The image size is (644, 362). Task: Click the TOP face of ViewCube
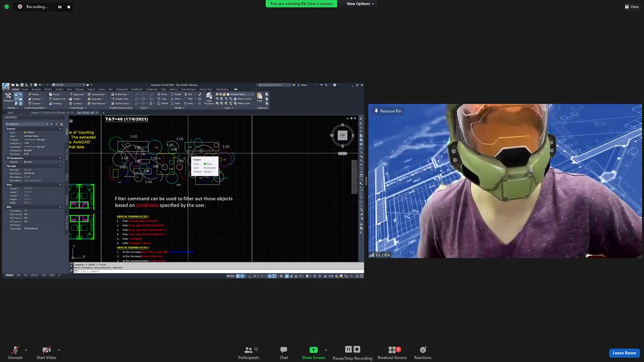342,135
